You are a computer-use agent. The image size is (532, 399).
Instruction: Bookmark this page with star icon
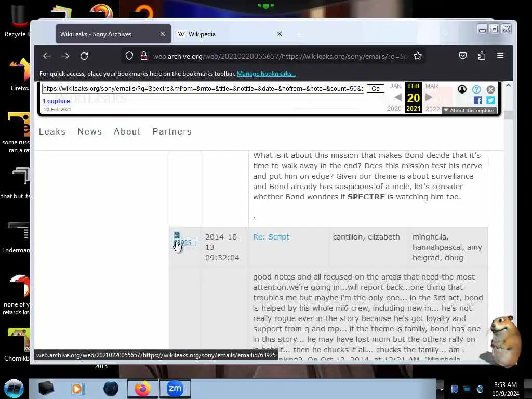[418, 56]
